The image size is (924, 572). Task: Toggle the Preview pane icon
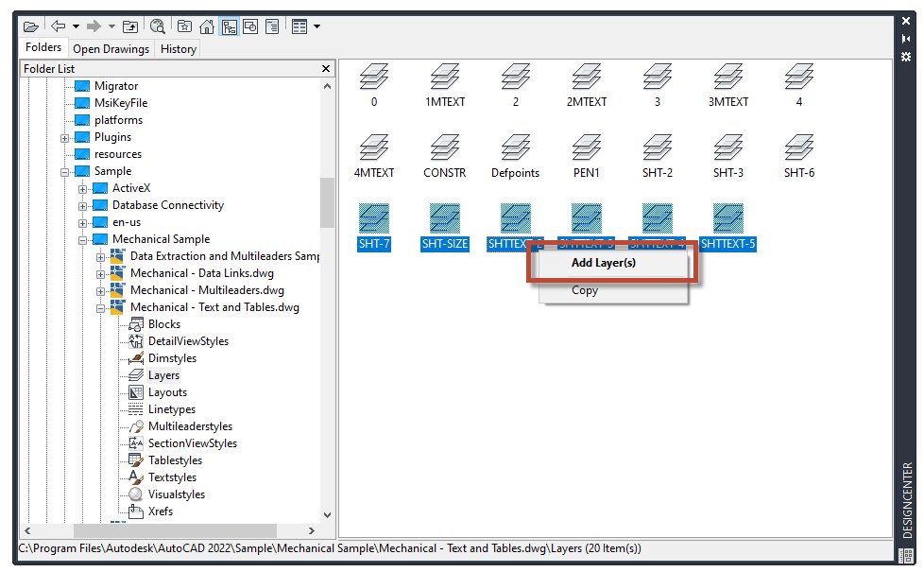250,26
